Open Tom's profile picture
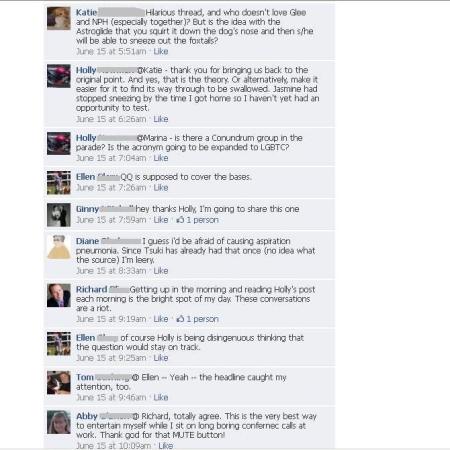This screenshot has height=450, width=450. click(x=59, y=383)
